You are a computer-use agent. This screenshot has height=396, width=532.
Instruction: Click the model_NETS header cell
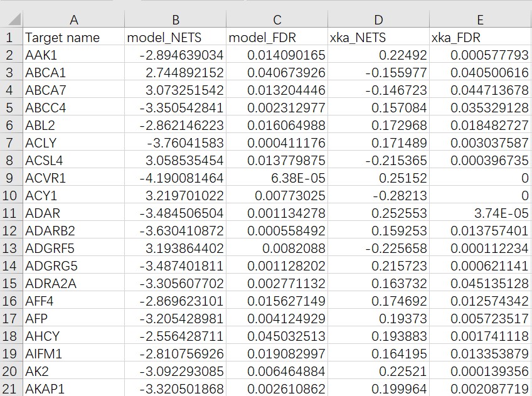[x=176, y=37]
